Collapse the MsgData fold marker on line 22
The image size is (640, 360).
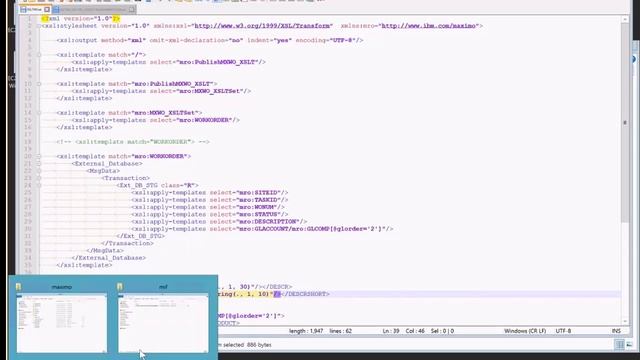39,171
